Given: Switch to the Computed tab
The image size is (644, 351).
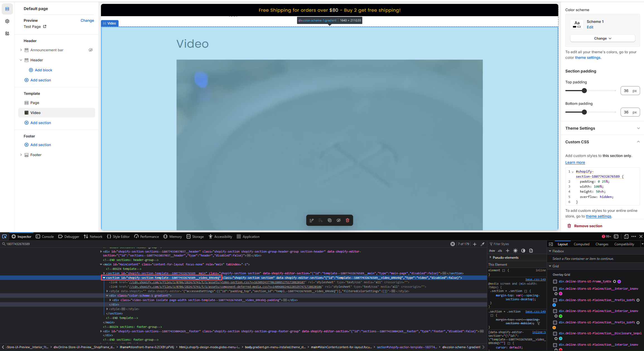Looking at the screenshot, I should (581, 244).
